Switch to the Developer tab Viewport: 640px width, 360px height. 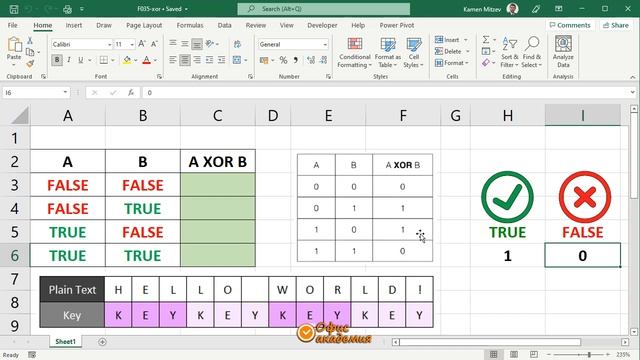pyautogui.click(x=322, y=25)
